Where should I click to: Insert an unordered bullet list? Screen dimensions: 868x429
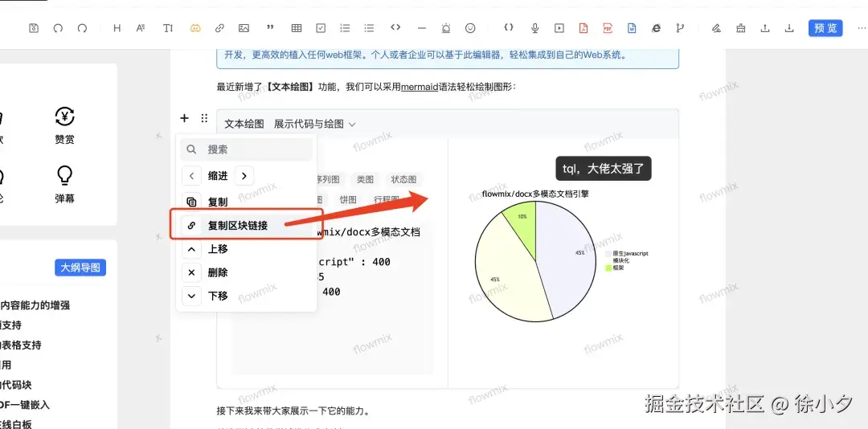coord(369,27)
